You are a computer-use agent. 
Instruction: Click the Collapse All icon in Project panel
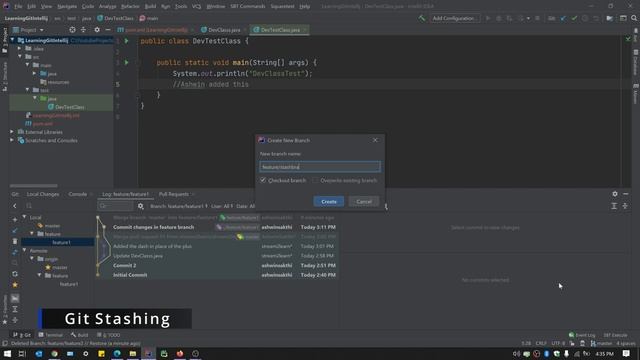(83, 30)
